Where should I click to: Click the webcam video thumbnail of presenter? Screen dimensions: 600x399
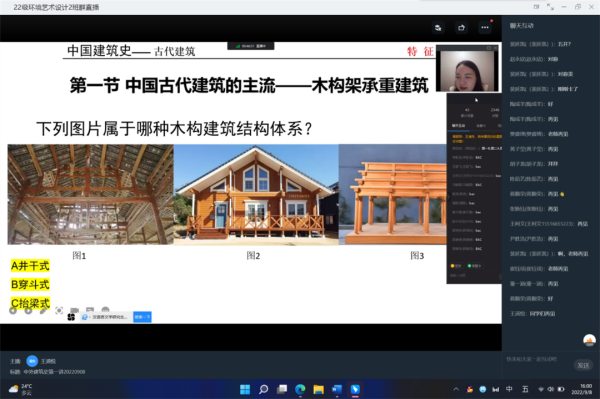468,71
